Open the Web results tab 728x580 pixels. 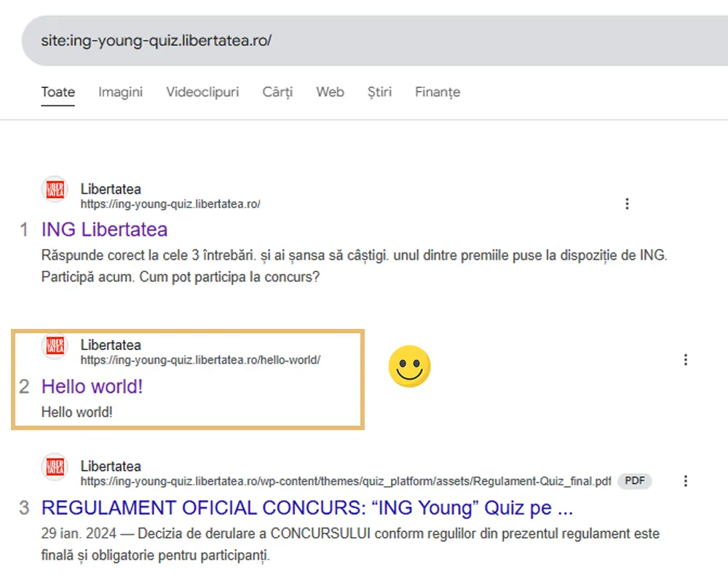click(x=330, y=92)
